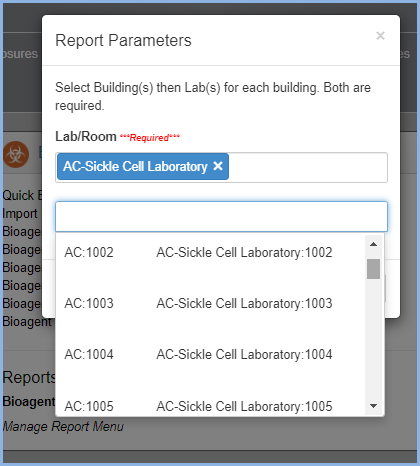420x466 pixels.
Task: Click the dropdown list scrollbar thumb
Action: pyautogui.click(x=373, y=269)
